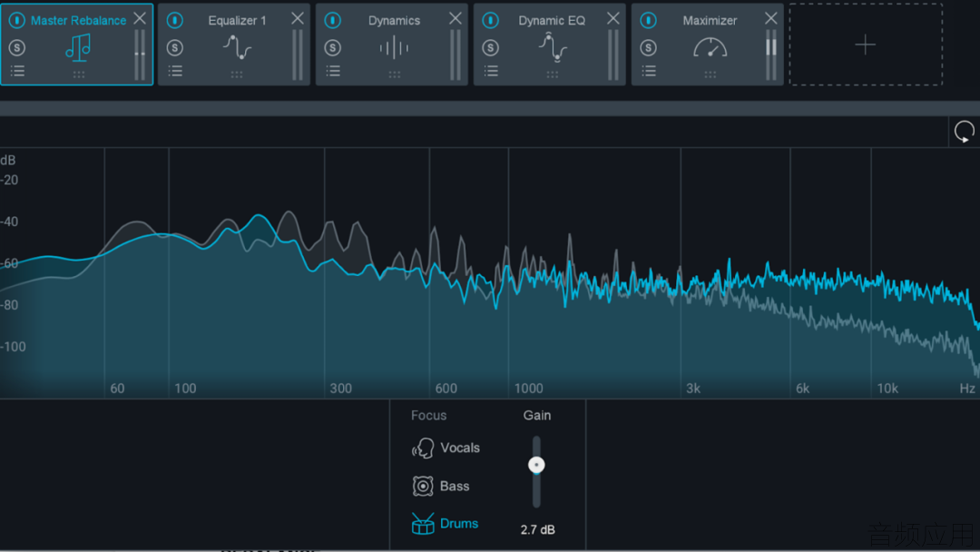Click the Dynamic EQ module title
Image resolution: width=980 pixels, height=552 pixels.
point(552,21)
